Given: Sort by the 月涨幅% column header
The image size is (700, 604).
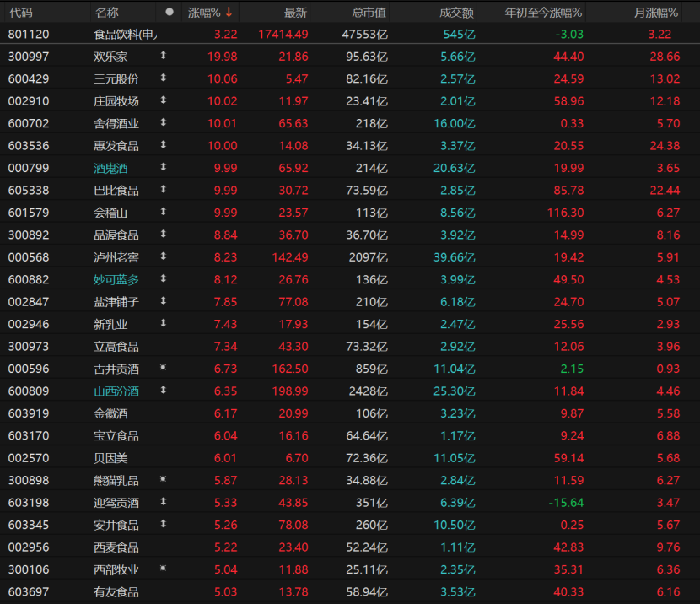Looking at the screenshot, I should pyautogui.click(x=656, y=13).
